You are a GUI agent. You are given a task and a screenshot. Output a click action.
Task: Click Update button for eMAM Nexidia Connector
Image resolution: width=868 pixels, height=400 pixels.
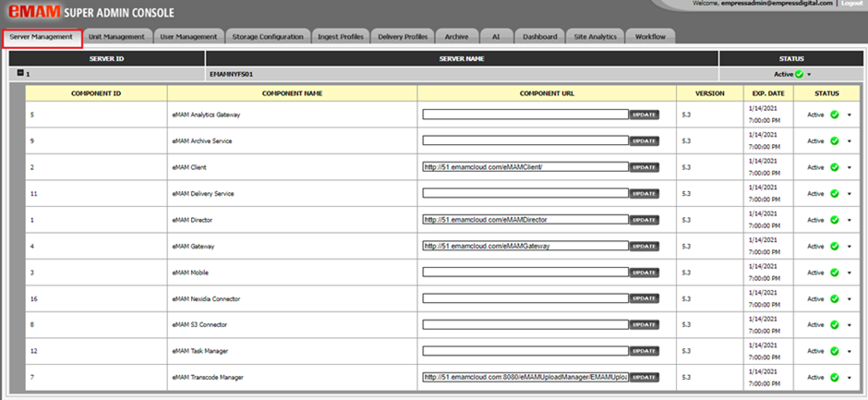click(x=644, y=298)
